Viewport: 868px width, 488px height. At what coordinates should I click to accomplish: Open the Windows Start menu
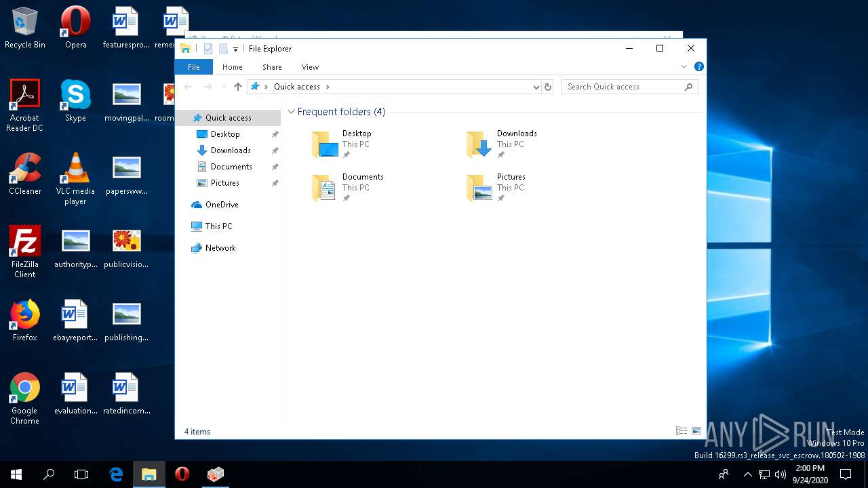(16, 474)
